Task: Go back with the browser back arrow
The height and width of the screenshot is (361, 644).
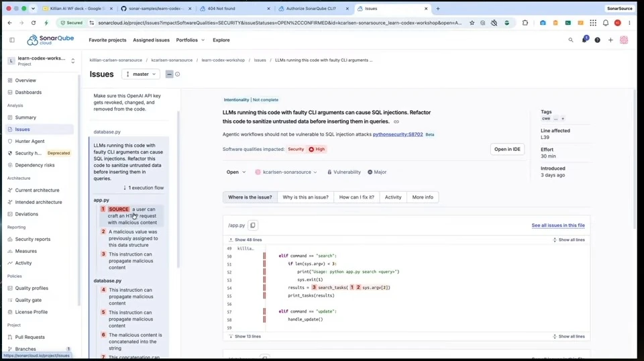Action: tap(10, 23)
